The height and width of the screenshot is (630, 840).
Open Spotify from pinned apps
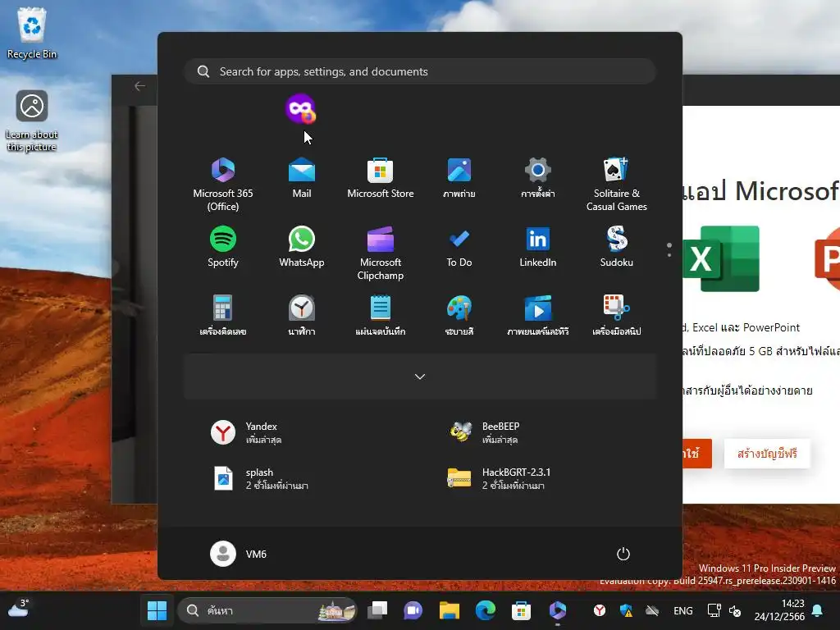click(x=223, y=246)
